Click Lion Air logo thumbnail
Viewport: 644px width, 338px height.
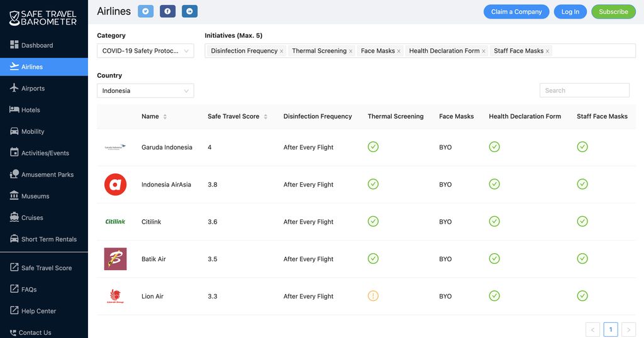(115, 296)
